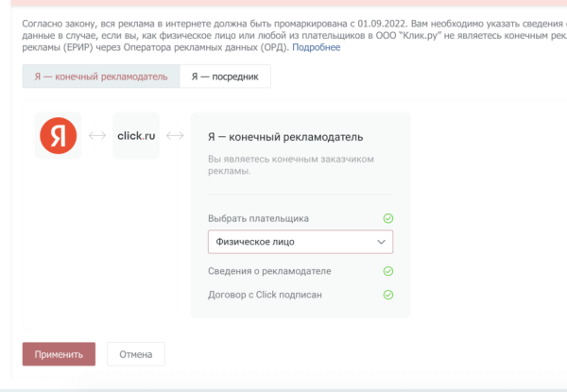Switch to the Я — посредник tab
The image size is (567, 392).
coord(225,77)
